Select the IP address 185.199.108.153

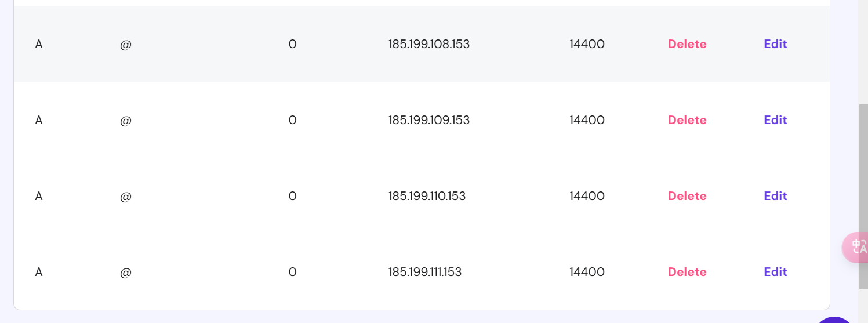coord(429,44)
